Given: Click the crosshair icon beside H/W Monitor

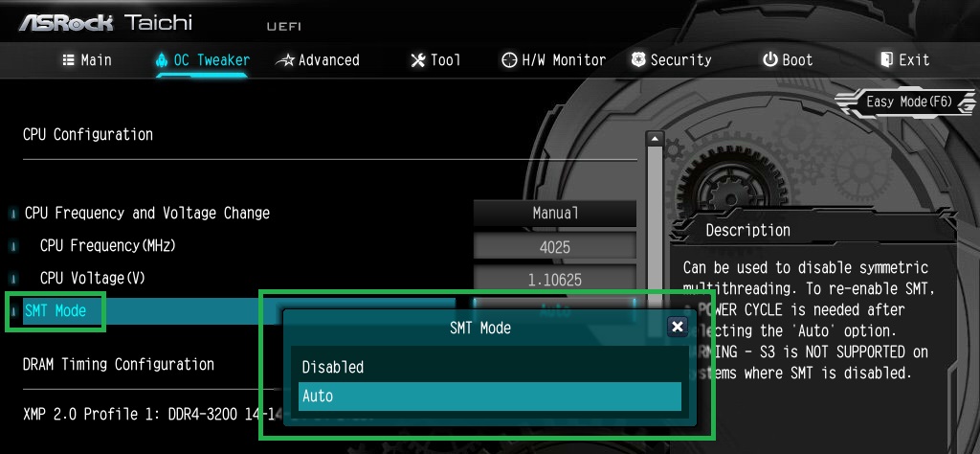Looking at the screenshot, I should click(x=509, y=60).
